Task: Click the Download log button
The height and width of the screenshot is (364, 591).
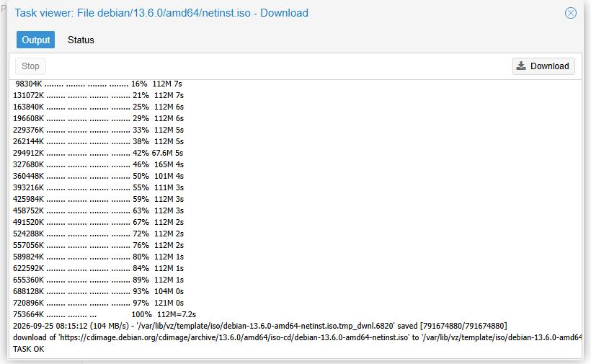Action: (543, 66)
